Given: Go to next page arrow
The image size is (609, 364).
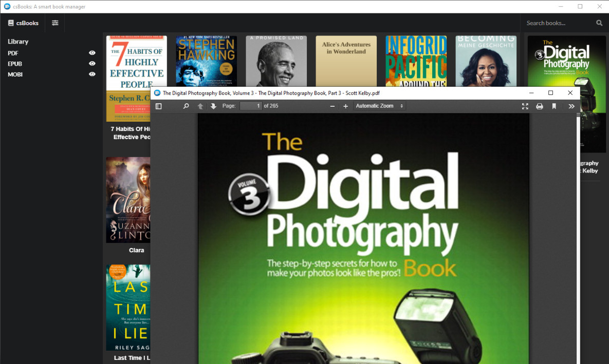Looking at the screenshot, I should pyautogui.click(x=213, y=106).
